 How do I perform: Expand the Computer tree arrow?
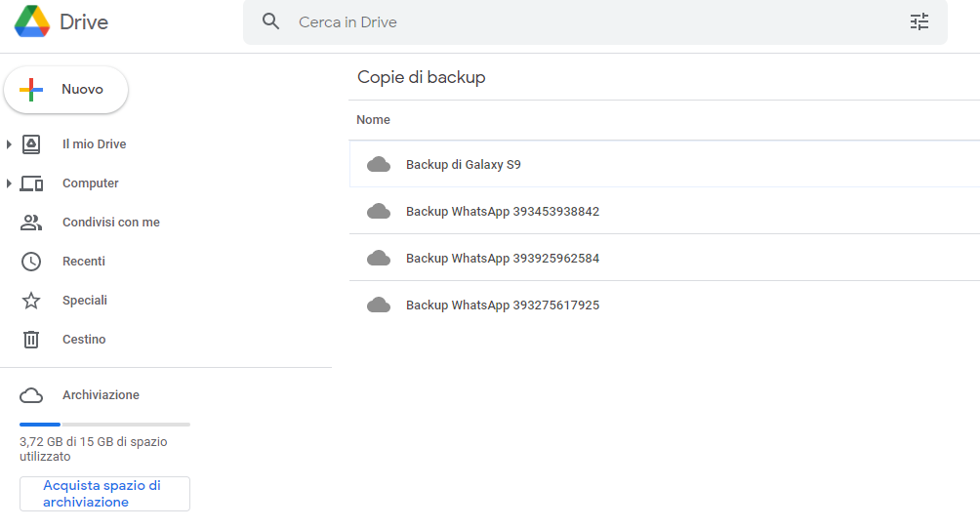pyautogui.click(x=9, y=183)
